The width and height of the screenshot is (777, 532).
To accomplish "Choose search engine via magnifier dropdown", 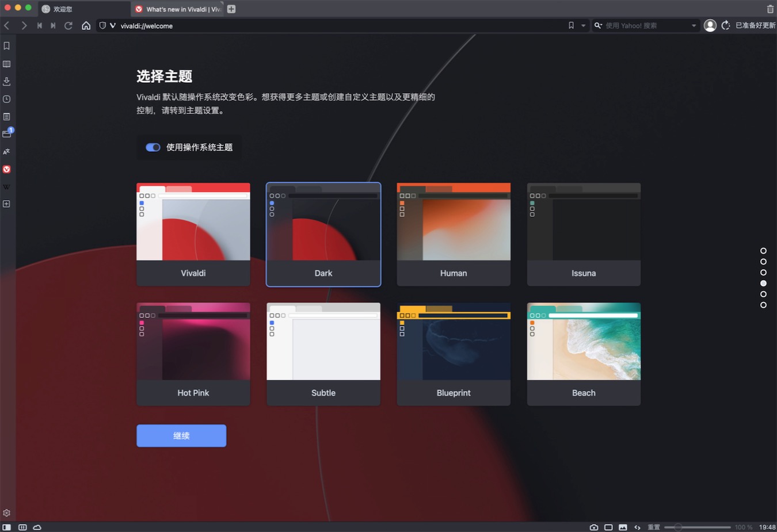I will (x=598, y=25).
